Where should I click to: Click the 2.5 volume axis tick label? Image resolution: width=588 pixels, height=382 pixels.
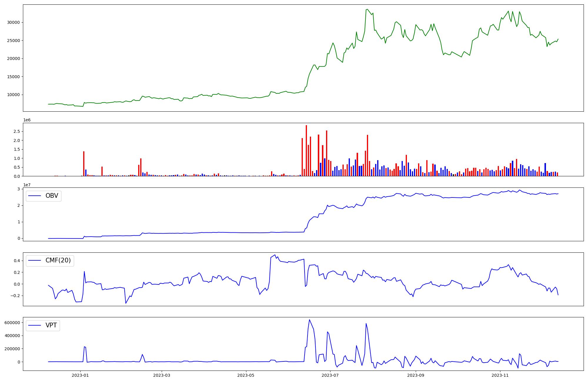(16, 132)
